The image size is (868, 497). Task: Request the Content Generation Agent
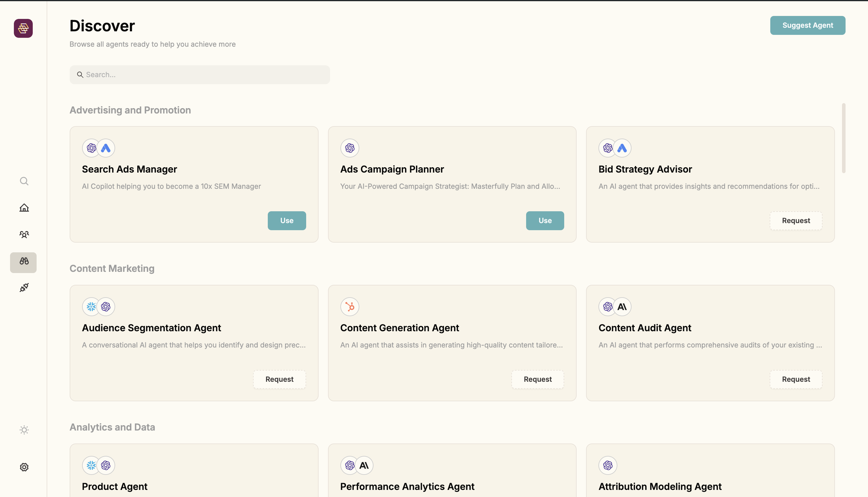pos(538,379)
